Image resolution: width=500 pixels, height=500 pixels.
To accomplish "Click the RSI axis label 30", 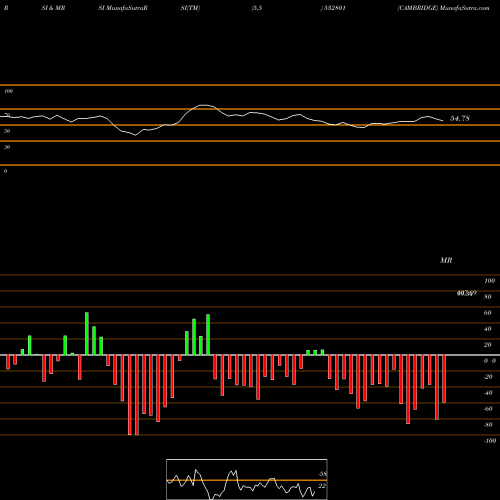I will pos(7,147).
